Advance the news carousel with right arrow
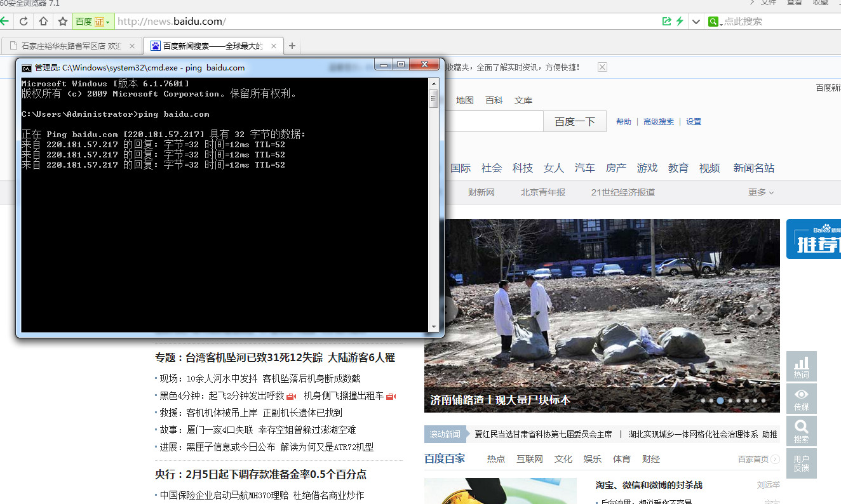841x504 pixels. [x=759, y=310]
